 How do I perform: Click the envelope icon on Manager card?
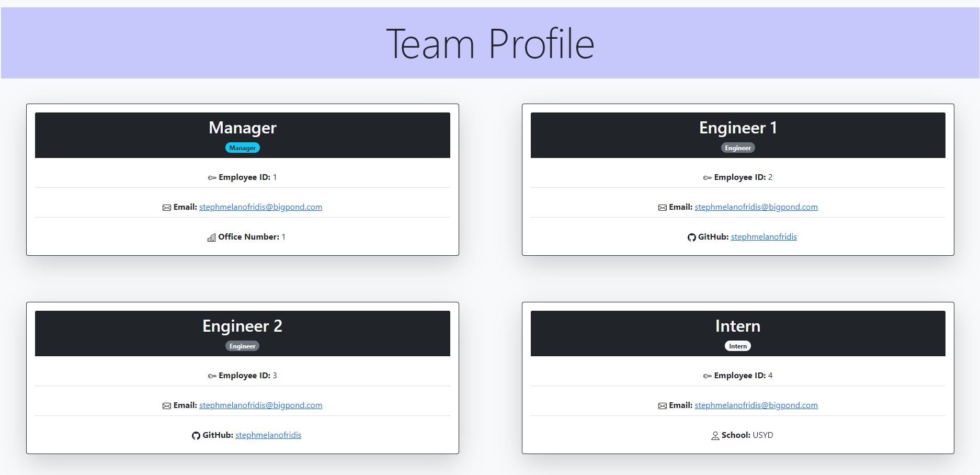(166, 207)
